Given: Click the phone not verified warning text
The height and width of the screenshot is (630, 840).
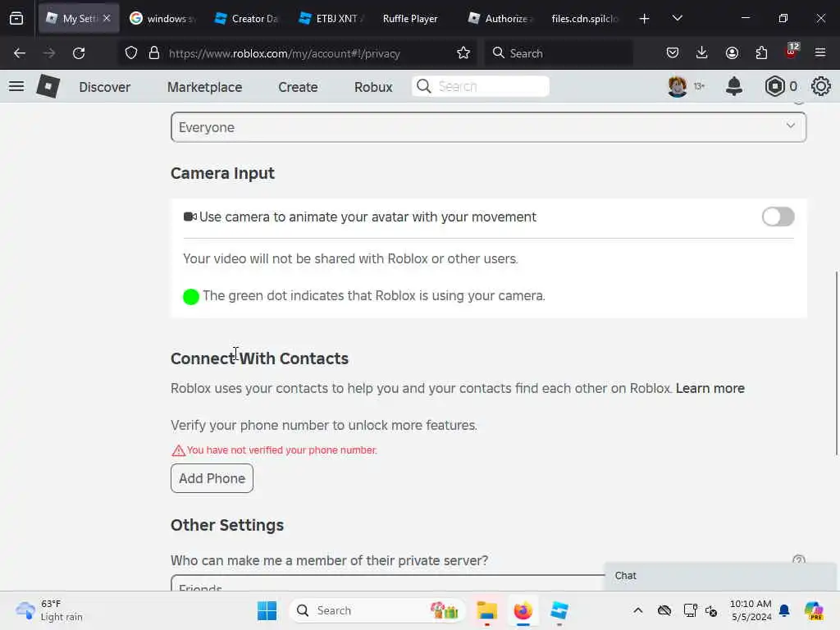Looking at the screenshot, I should click(282, 450).
